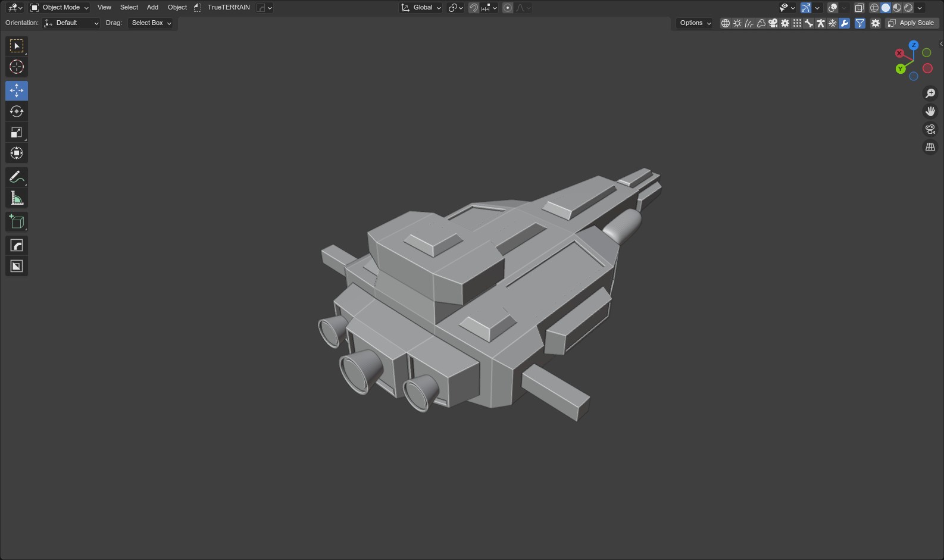Image resolution: width=944 pixels, height=560 pixels.
Task: Toggle proportional editing
Action: [508, 8]
